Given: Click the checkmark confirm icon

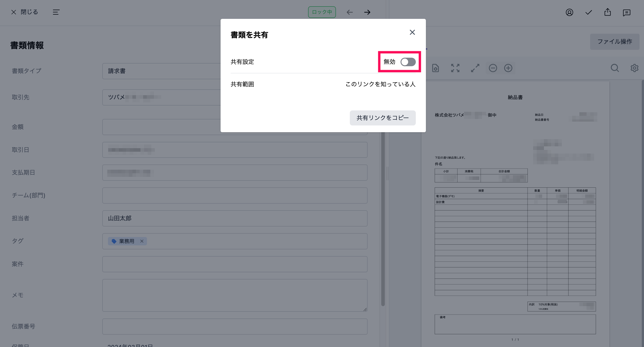Looking at the screenshot, I should 589,12.
